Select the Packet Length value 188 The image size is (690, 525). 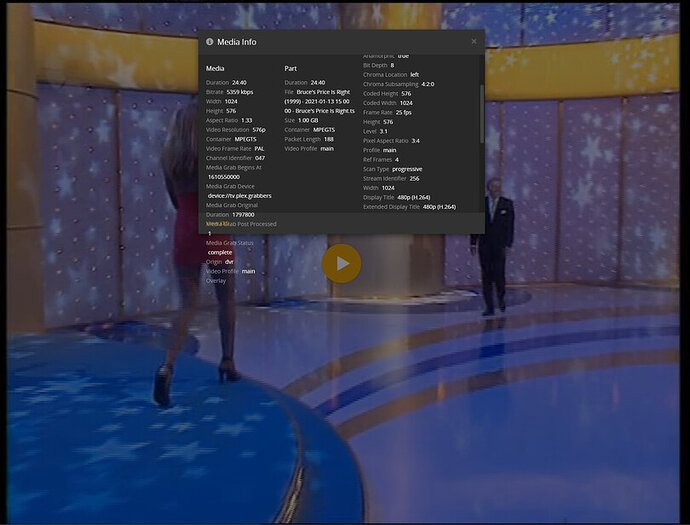pos(329,139)
